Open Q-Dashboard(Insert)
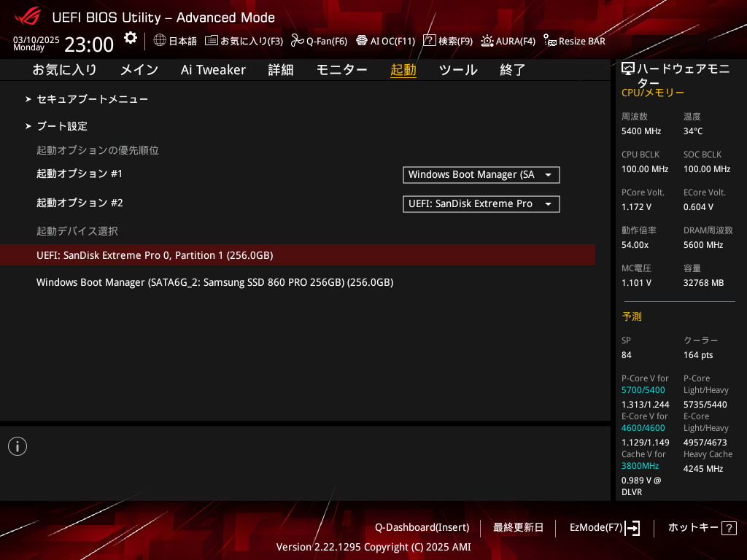 [422, 528]
